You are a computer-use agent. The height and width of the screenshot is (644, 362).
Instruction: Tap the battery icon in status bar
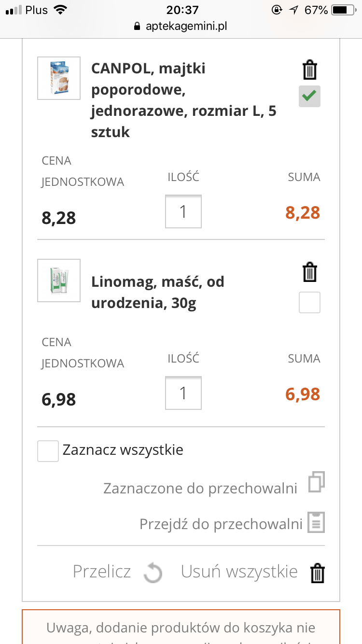tap(342, 10)
